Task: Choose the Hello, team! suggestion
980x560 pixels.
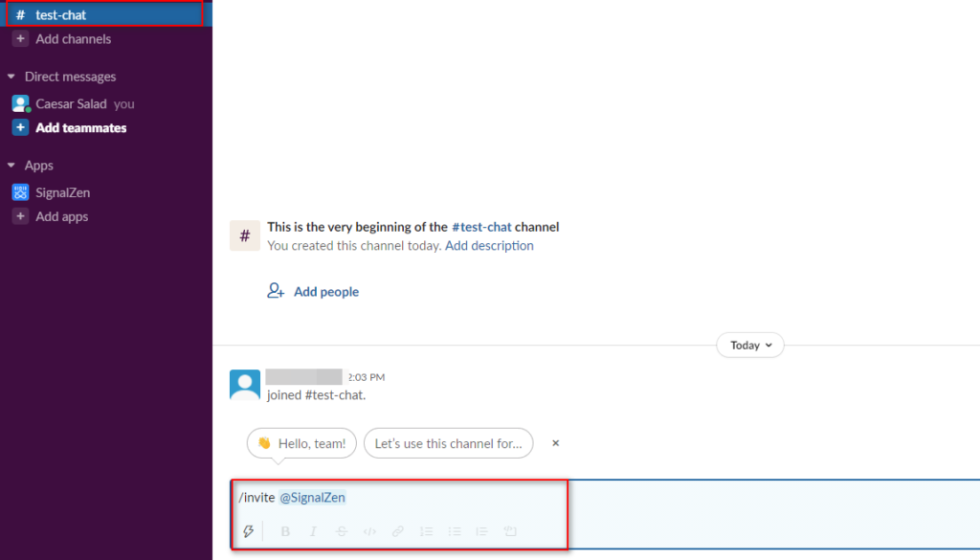Action: (301, 443)
